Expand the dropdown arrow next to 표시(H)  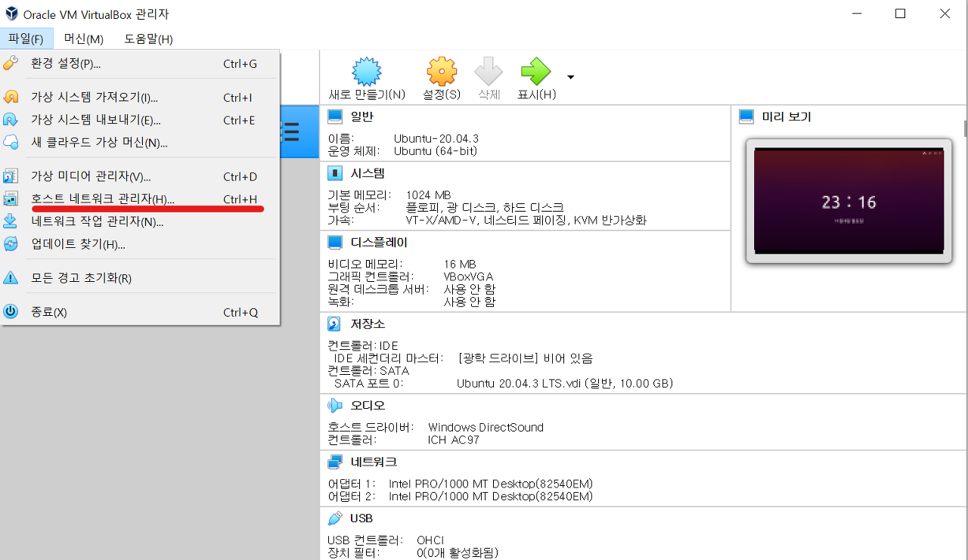pyautogui.click(x=570, y=77)
